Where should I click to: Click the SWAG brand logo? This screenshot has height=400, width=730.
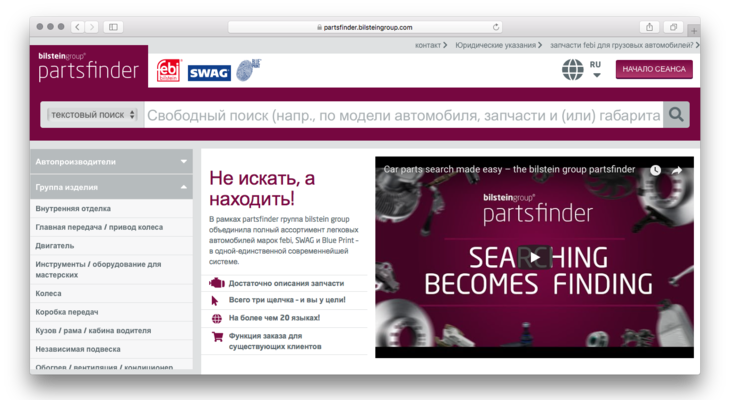point(209,73)
